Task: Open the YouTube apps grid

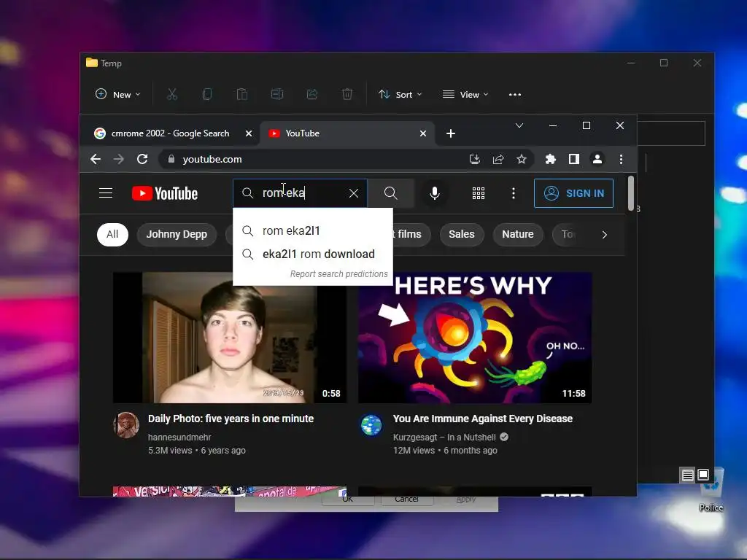Action: click(x=479, y=192)
